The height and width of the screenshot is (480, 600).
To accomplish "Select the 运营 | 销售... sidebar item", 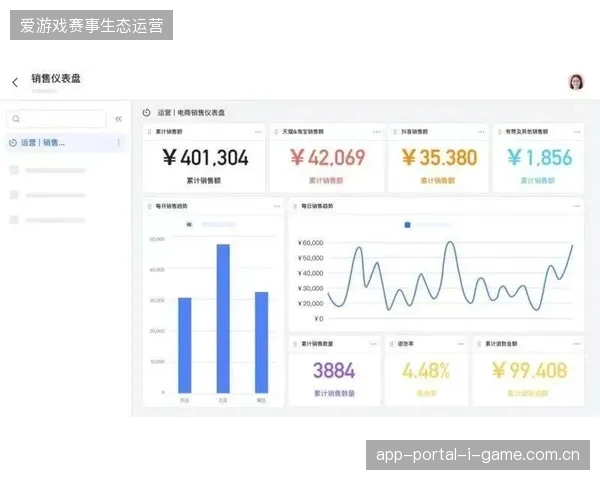I will [65, 143].
